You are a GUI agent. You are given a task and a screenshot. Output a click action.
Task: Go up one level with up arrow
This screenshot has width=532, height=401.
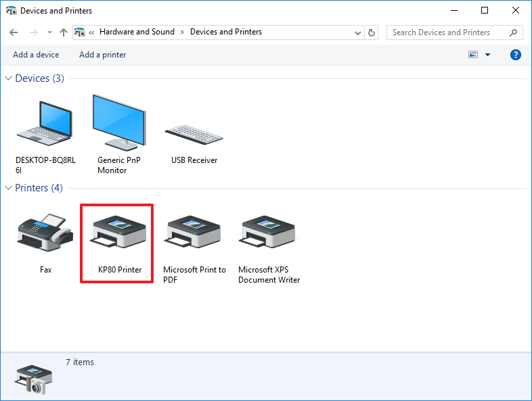point(64,32)
